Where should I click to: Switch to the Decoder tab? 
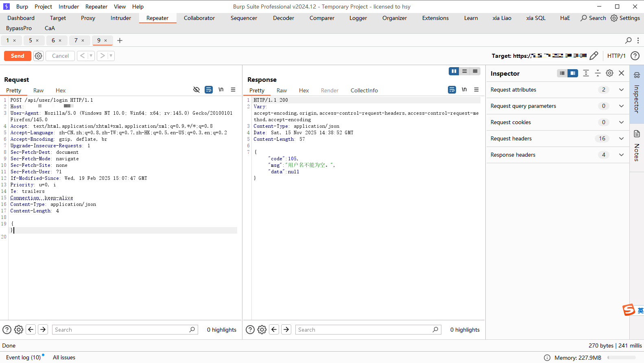click(284, 18)
